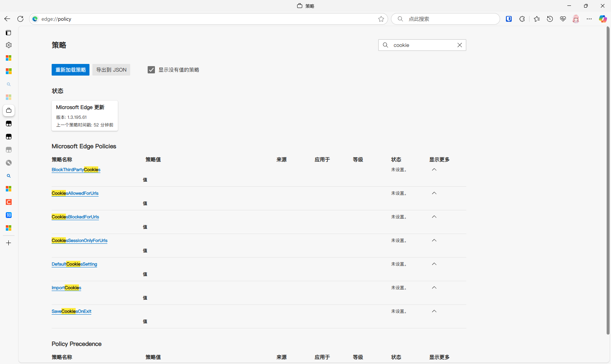Open browsing History
Image resolution: width=611 pixels, height=364 pixels.
pyautogui.click(x=550, y=19)
